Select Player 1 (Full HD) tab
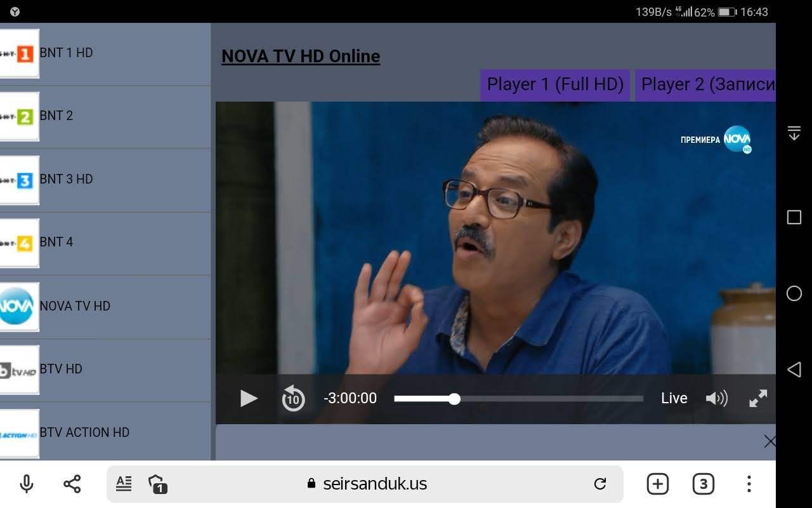 coord(555,84)
